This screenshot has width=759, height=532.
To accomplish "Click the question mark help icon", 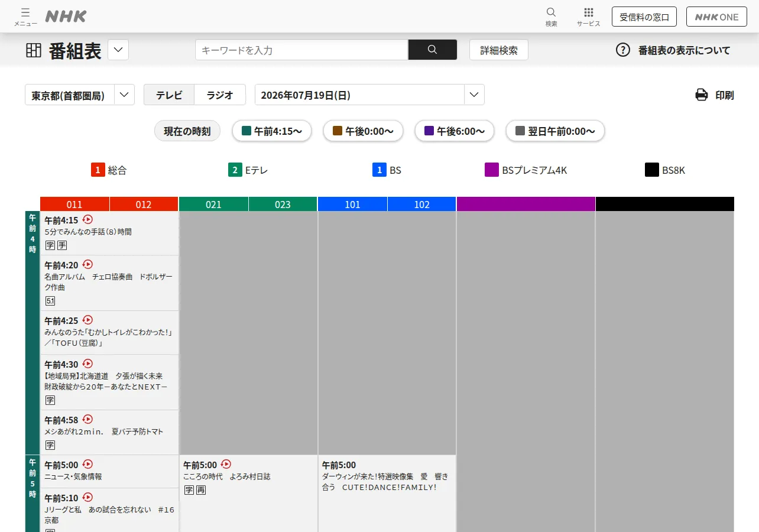I will click(x=623, y=50).
